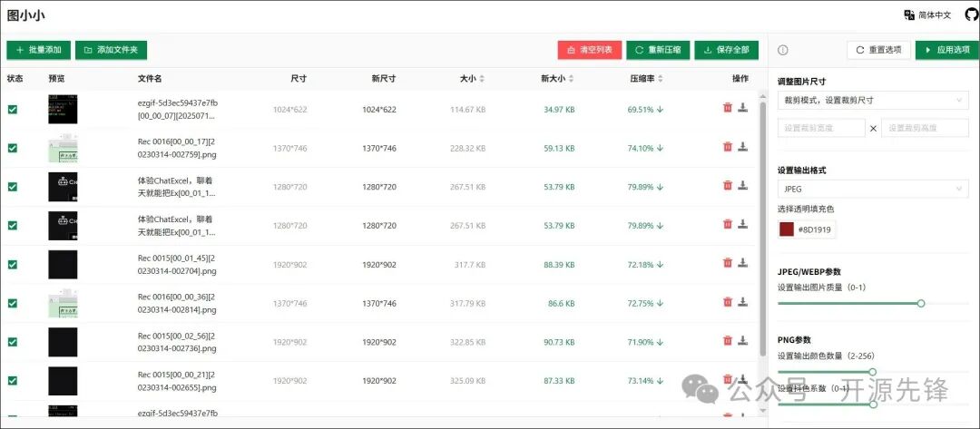Click the 74.10% compression ratio cell
This screenshot has width=980, height=429.
[x=645, y=148]
